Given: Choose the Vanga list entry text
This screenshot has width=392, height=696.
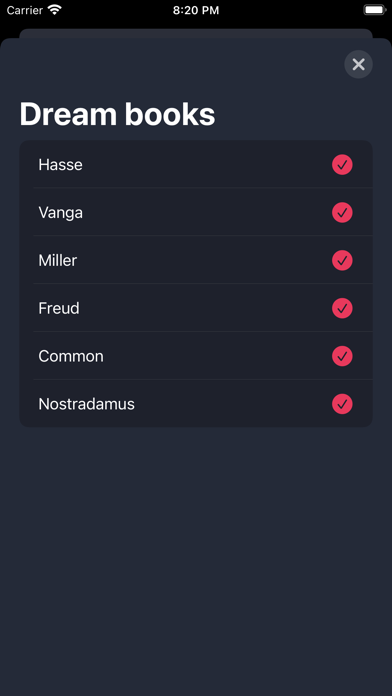Looking at the screenshot, I should [60, 213].
